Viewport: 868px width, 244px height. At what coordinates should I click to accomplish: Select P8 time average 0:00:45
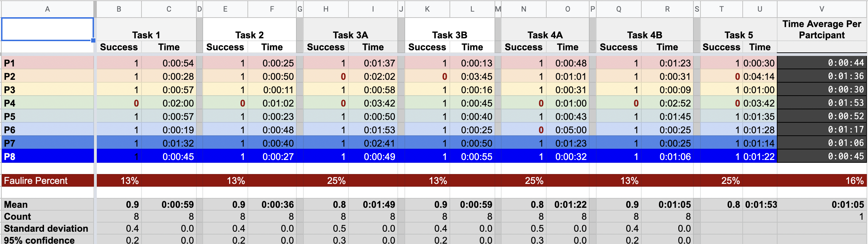[x=822, y=156]
